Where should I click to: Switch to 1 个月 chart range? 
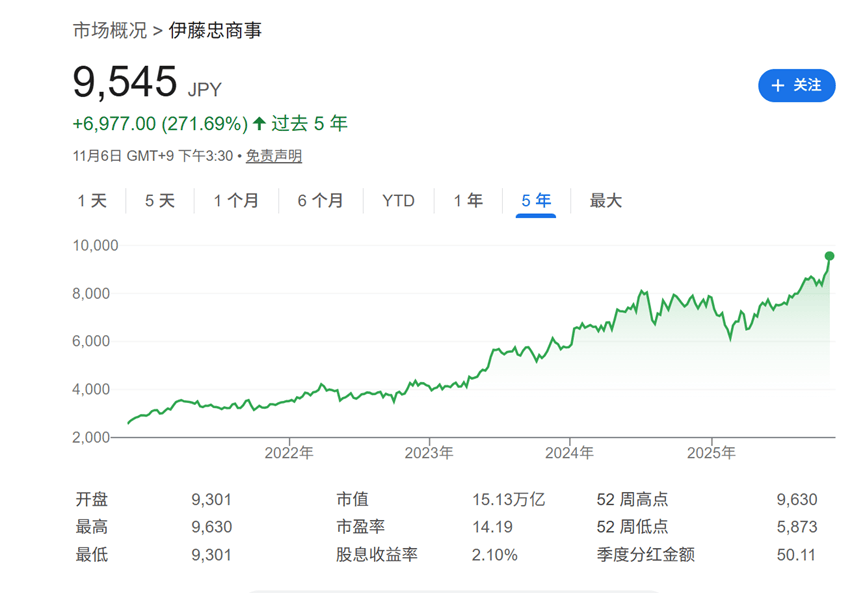[236, 201]
